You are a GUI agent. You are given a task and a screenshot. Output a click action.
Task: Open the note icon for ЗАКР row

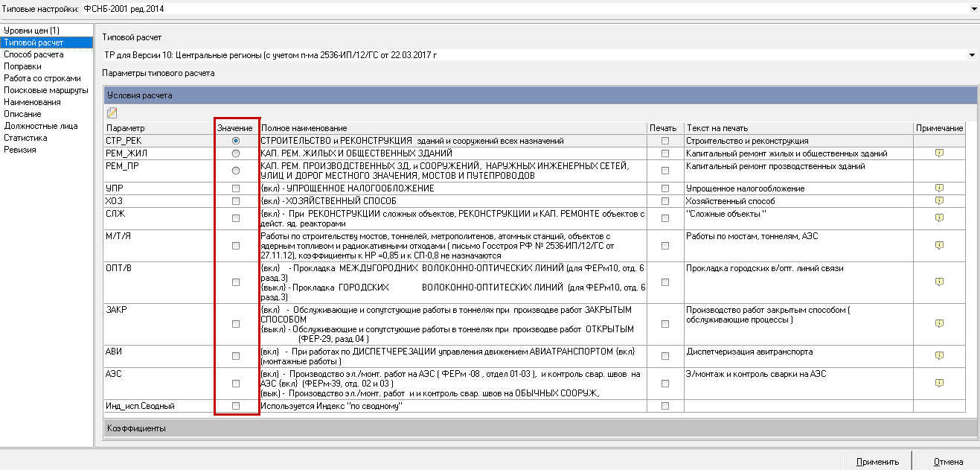pyautogui.click(x=939, y=324)
